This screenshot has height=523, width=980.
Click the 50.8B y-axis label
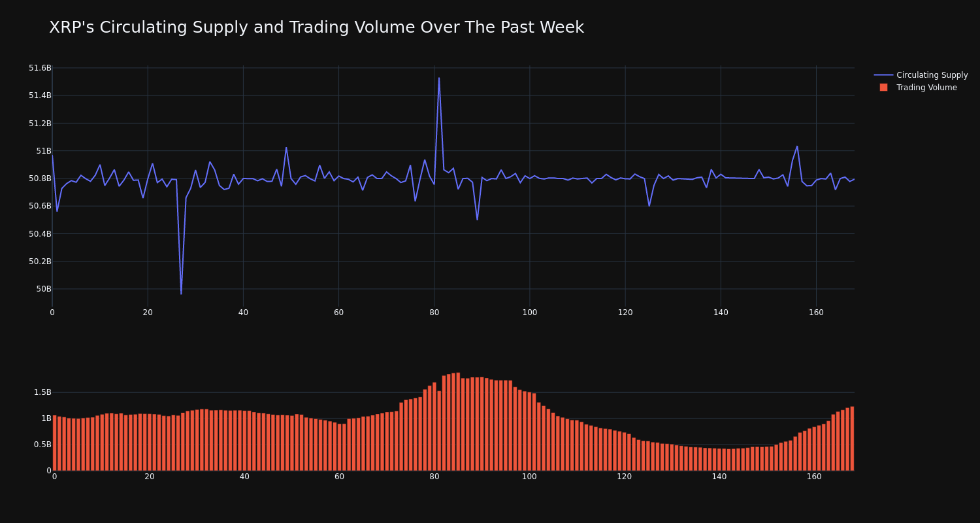[40, 178]
